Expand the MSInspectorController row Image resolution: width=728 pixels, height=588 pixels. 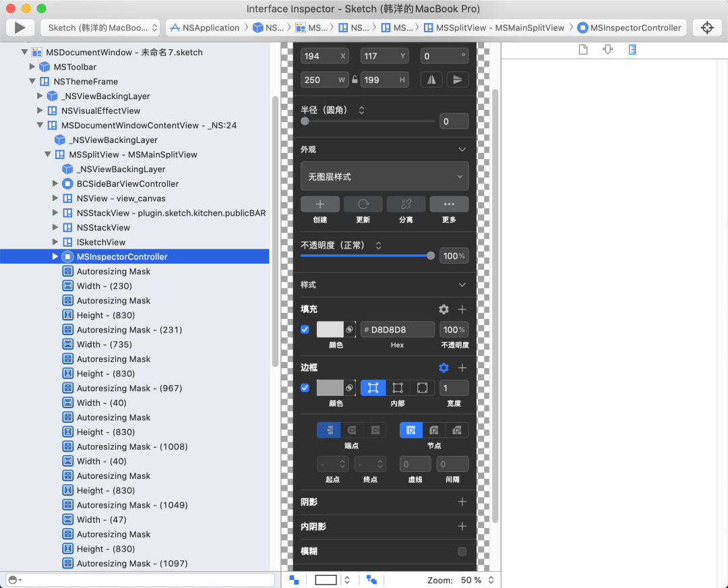pyautogui.click(x=55, y=256)
